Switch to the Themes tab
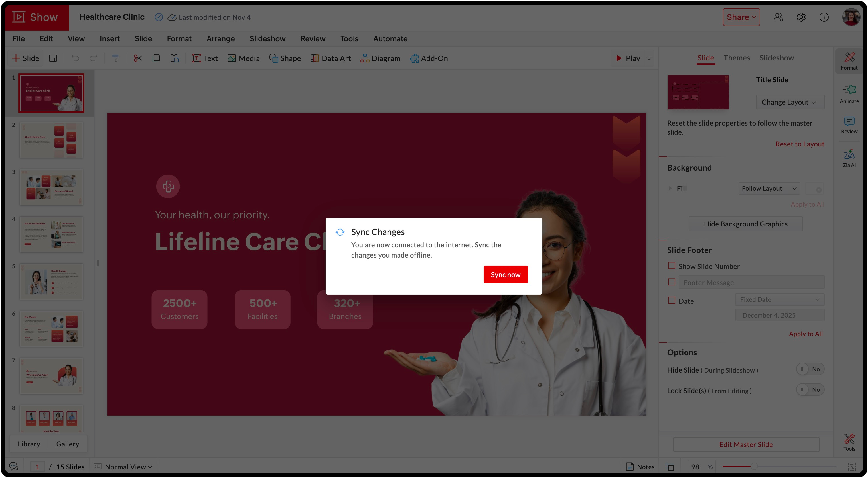This screenshot has width=868, height=478. (737, 58)
